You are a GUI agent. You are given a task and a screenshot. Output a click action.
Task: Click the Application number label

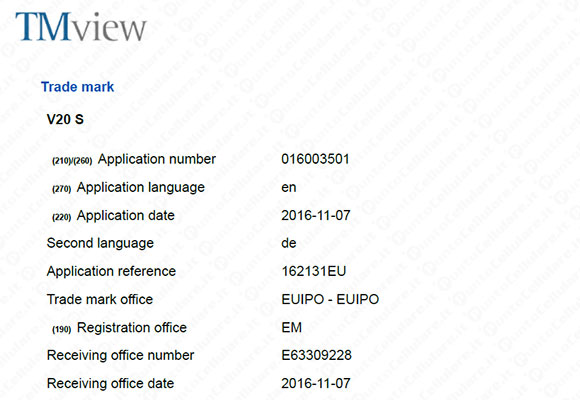tap(157, 159)
